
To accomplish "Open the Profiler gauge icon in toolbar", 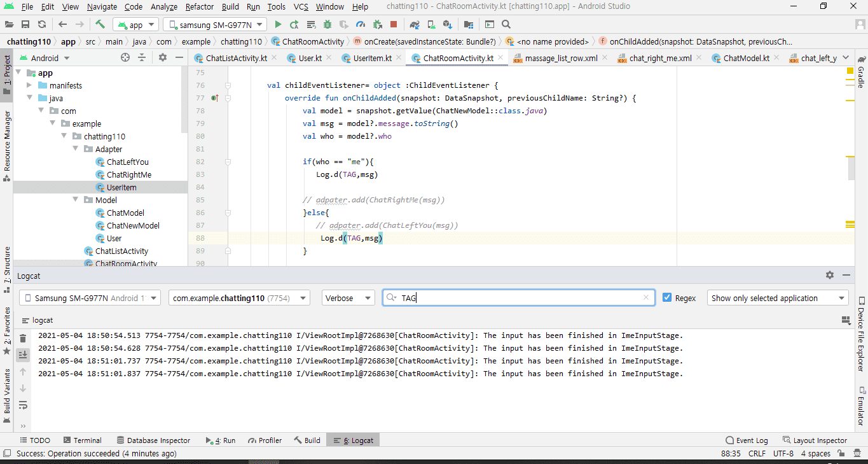I will coord(361,25).
